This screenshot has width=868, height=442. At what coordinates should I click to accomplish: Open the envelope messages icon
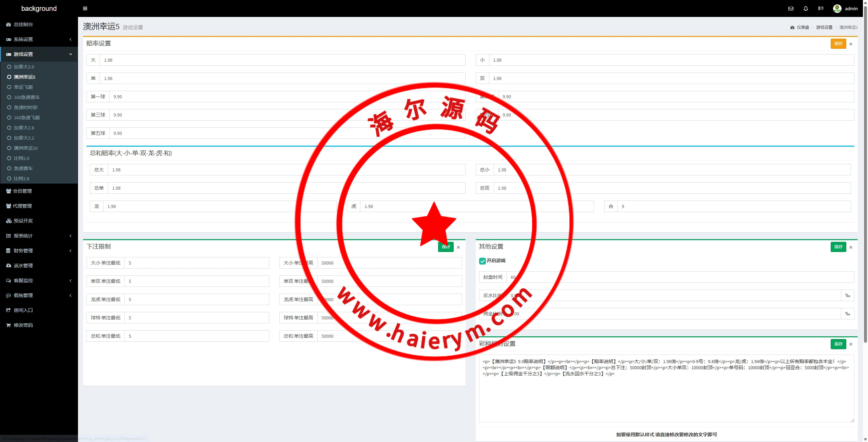[x=791, y=8]
